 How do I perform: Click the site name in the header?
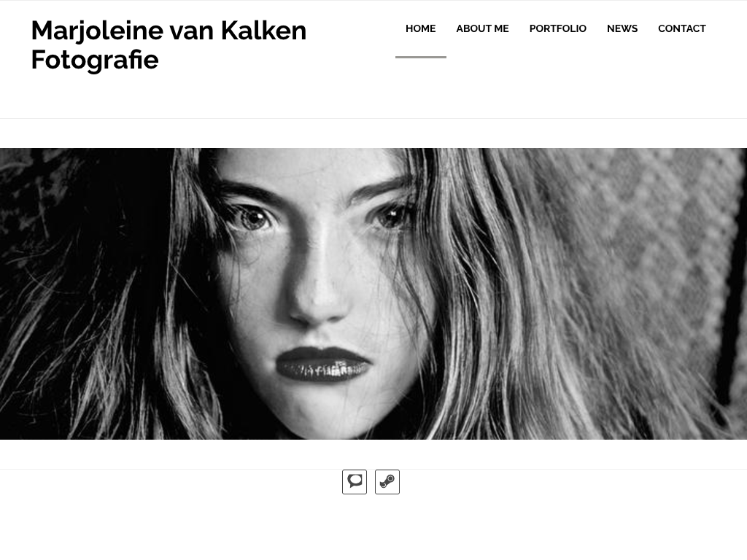point(169,44)
